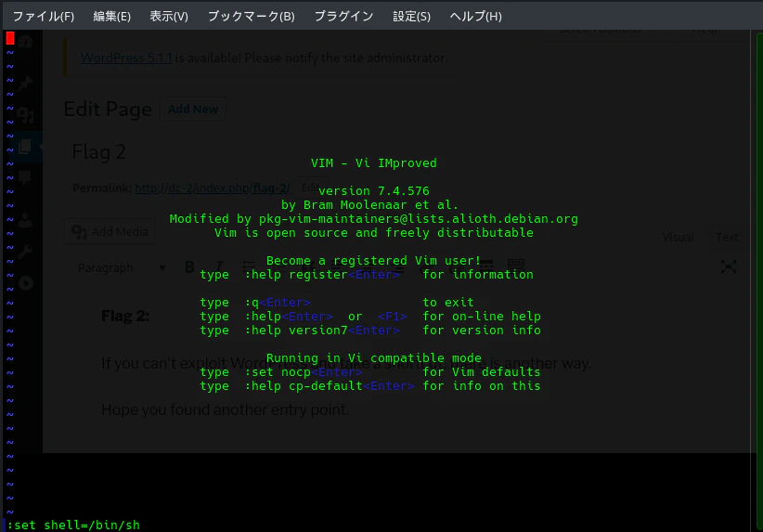Open the Tools wrench icon in WordPress sidebar

click(x=25, y=252)
